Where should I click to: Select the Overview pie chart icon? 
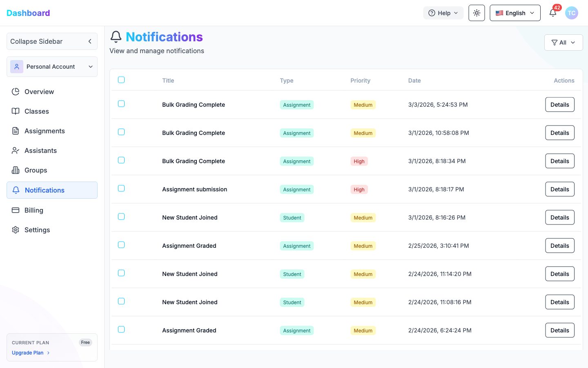tap(15, 92)
